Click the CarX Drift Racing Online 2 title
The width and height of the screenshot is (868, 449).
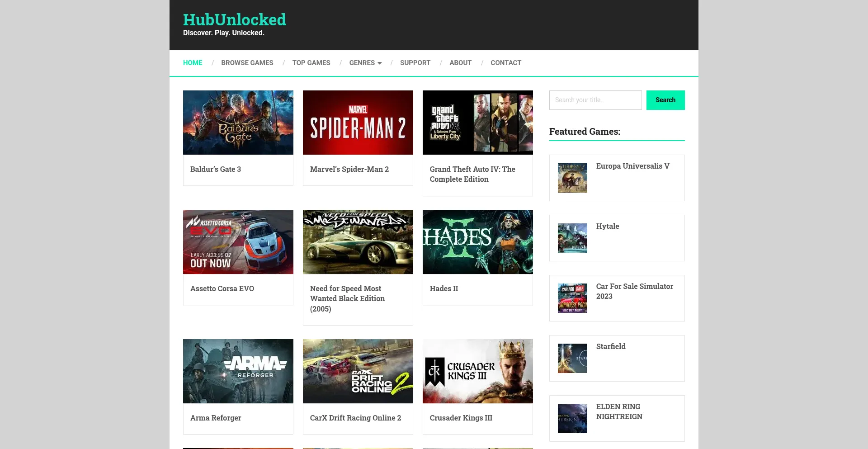(x=355, y=418)
